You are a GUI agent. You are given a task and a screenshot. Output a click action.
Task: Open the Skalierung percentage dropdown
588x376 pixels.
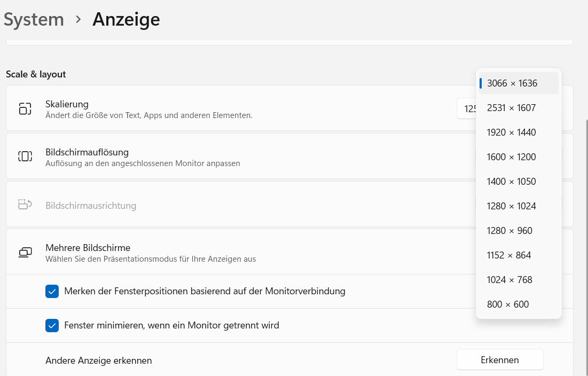466,108
